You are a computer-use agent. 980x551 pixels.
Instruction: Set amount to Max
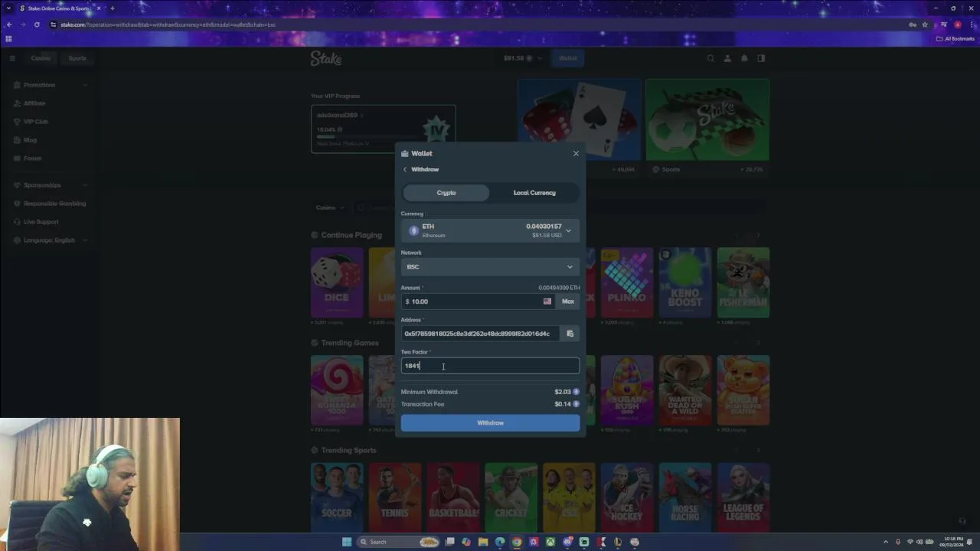click(x=568, y=302)
